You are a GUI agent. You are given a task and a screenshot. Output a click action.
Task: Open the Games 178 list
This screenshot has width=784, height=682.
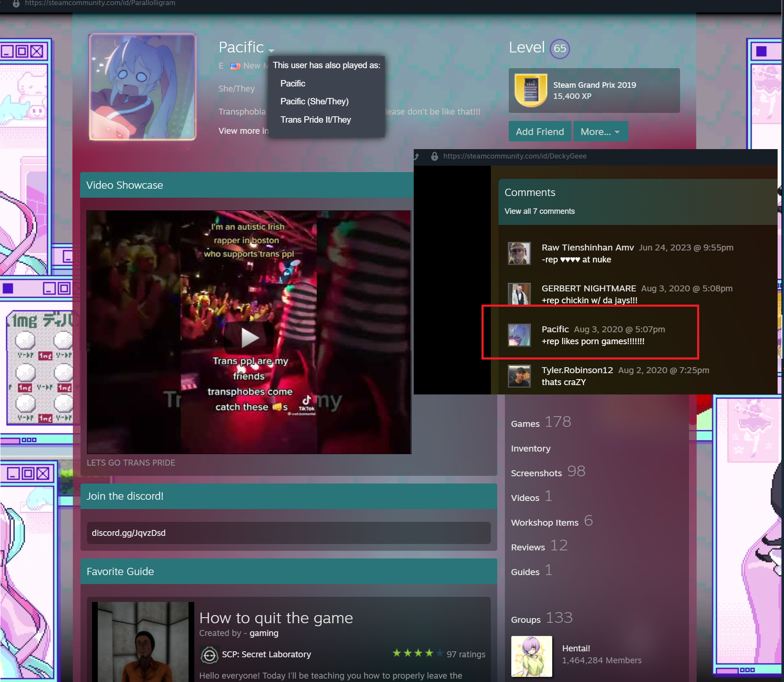tap(541, 422)
